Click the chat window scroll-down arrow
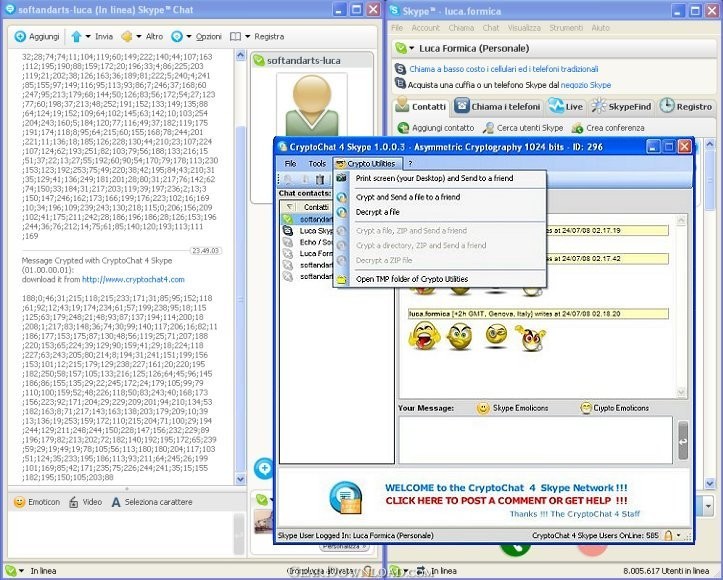The height and width of the screenshot is (580, 723). click(x=240, y=479)
